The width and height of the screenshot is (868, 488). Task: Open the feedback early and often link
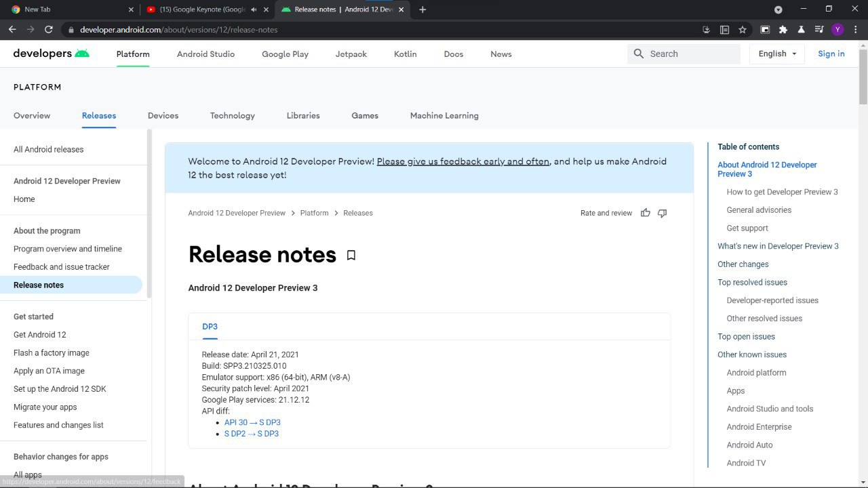[463, 161]
